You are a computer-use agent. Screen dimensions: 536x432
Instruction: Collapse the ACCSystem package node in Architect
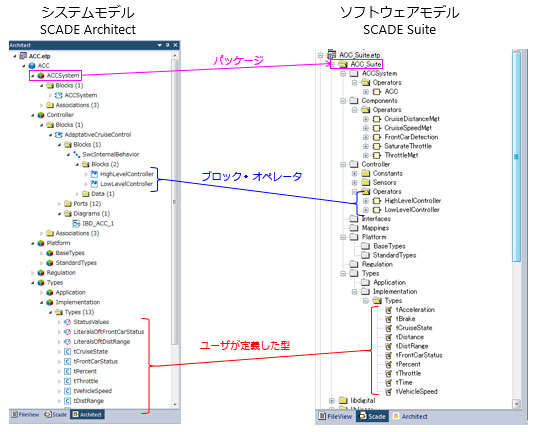pos(33,76)
